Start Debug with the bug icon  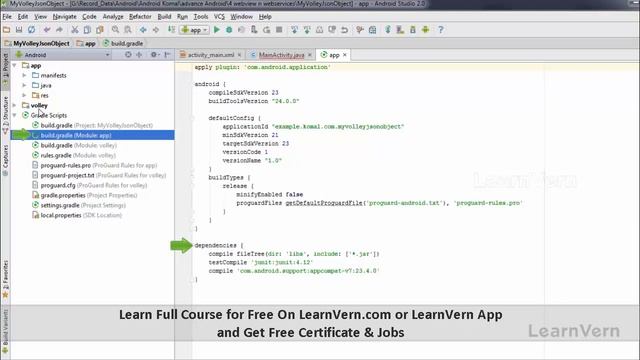pos(229,30)
